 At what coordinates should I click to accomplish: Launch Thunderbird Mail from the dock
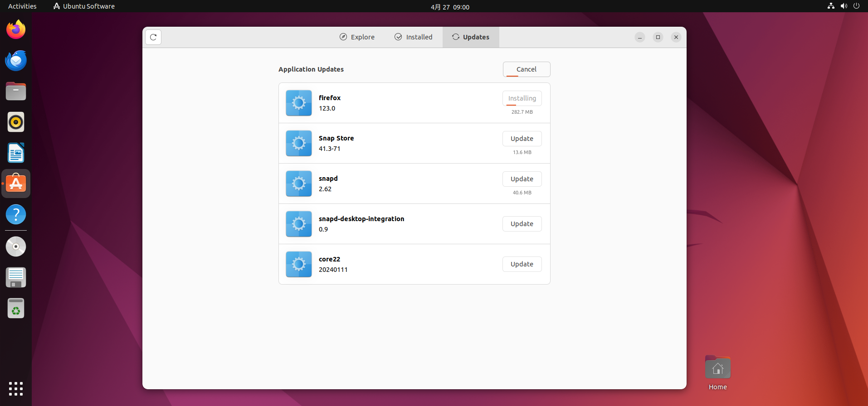tap(16, 60)
